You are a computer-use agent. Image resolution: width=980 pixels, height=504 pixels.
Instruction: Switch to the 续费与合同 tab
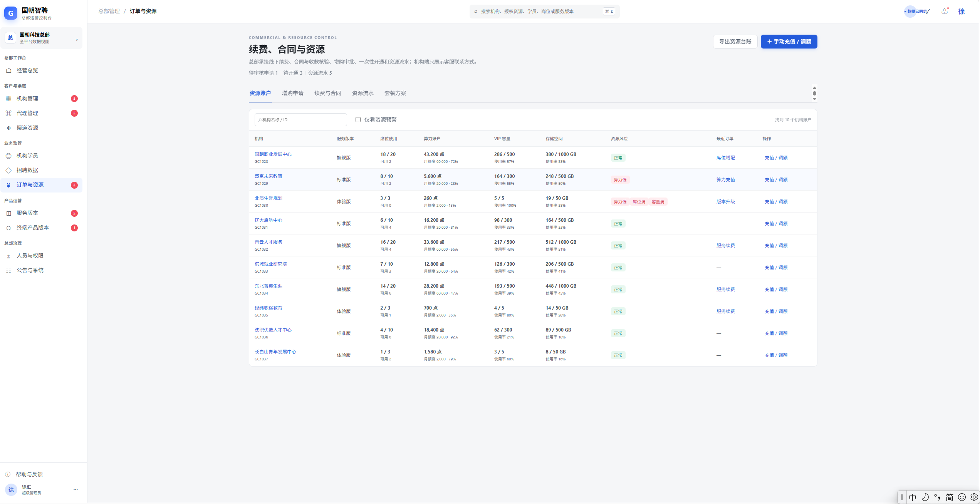[327, 93]
